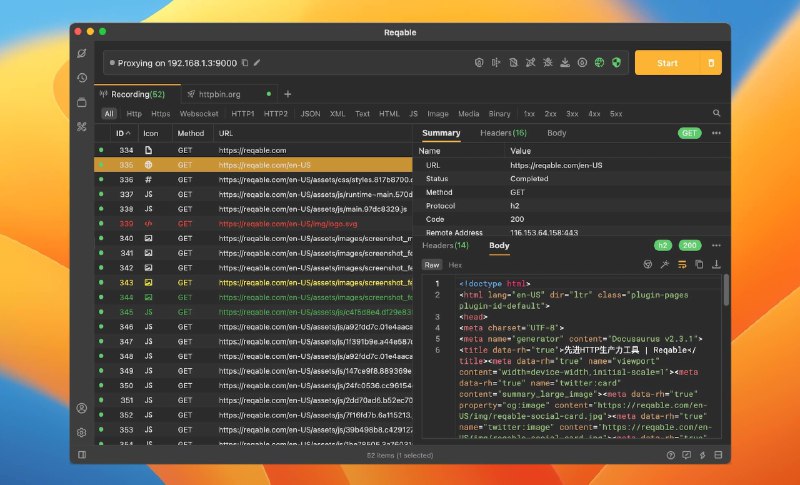800x485 pixels.
Task: Open the history clock icon in sidebar
Action: [x=81, y=77]
